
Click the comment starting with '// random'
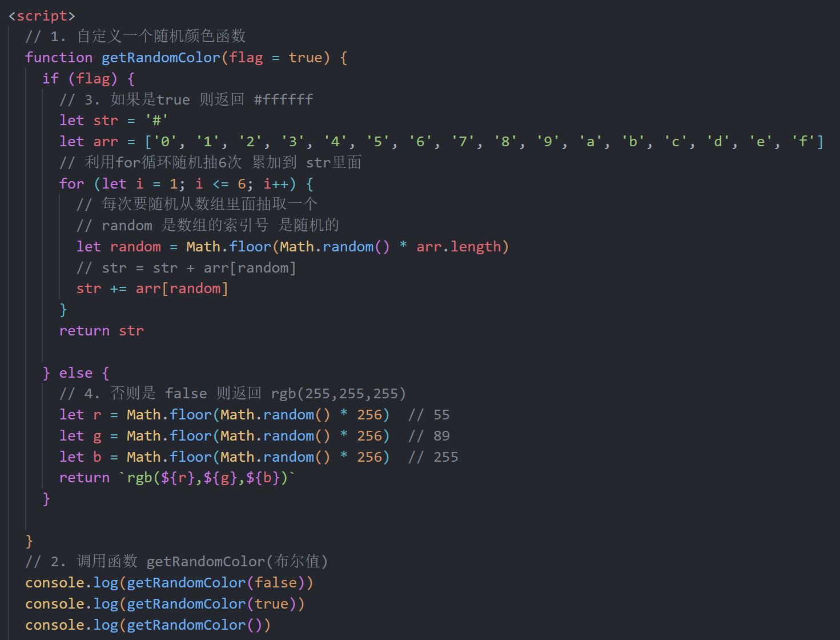(208, 226)
